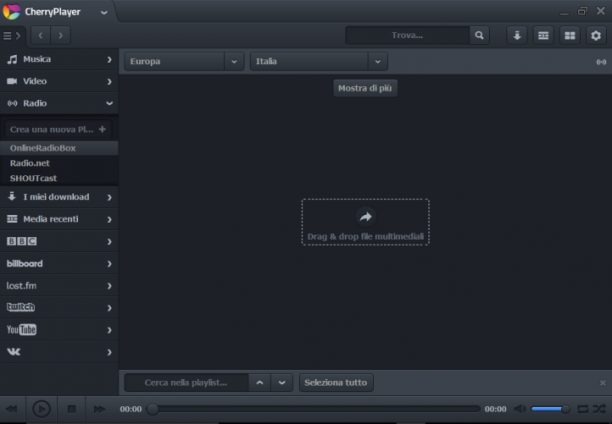Viewport: 612px width, 424px height.
Task: Select OnlineRadioBox in the sidebar
Action: 59,148
